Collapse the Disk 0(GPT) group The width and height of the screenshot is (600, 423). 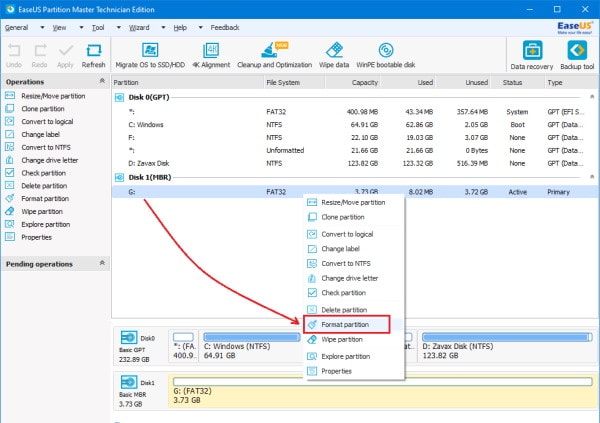pyautogui.click(x=592, y=97)
